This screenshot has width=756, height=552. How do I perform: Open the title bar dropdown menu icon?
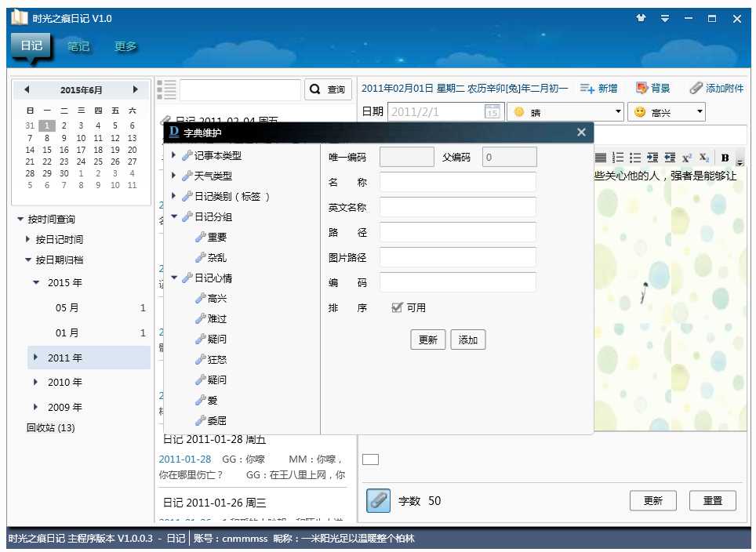(x=665, y=18)
